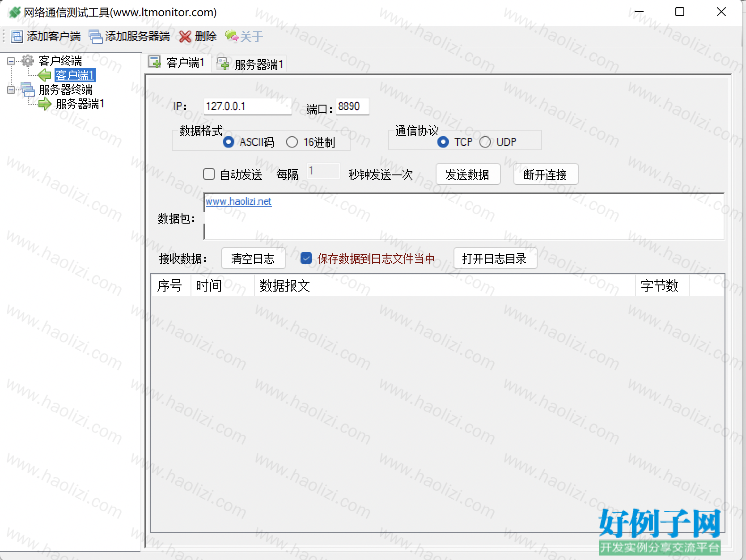Click the icon on the 客户端1 tab

pyautogui.click(x=155, y=62)
